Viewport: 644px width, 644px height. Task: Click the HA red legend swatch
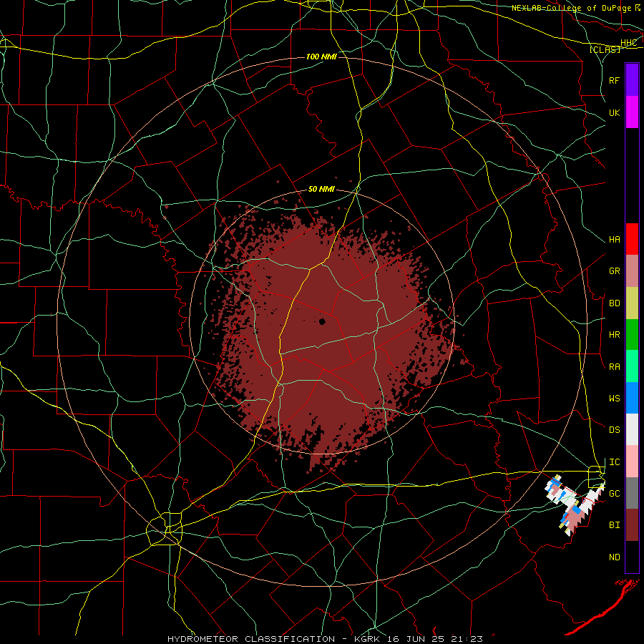632,239
